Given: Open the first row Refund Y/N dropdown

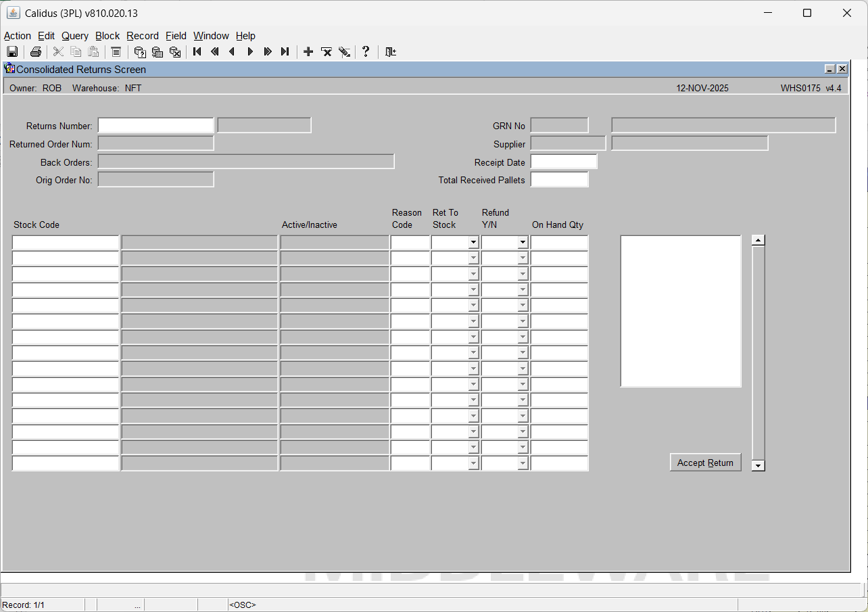Looking at the screenshot, I should pyautogui.click(x=523, y=243).
